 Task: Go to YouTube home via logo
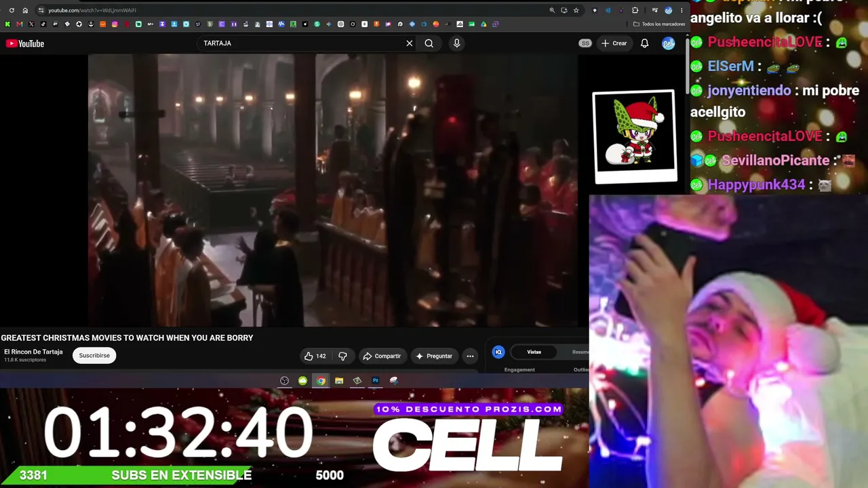(x=25, y=43)
